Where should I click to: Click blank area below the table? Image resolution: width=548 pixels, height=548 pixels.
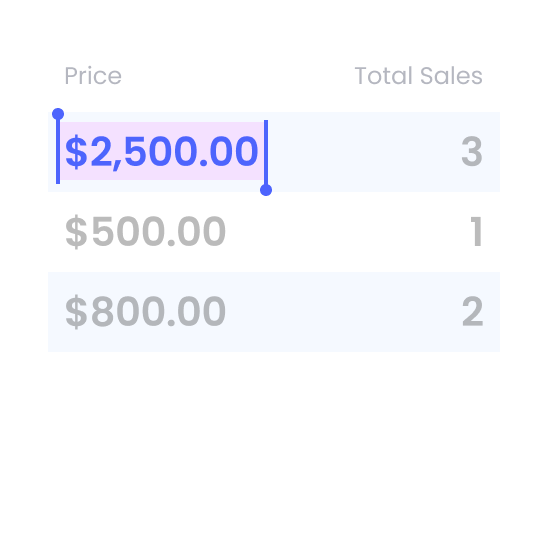coord(274,449)
